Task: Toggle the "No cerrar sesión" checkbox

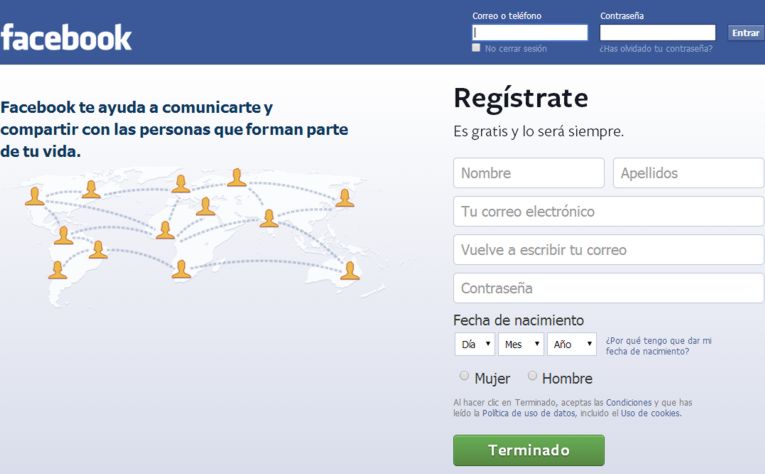Action: tap(476, 48)
